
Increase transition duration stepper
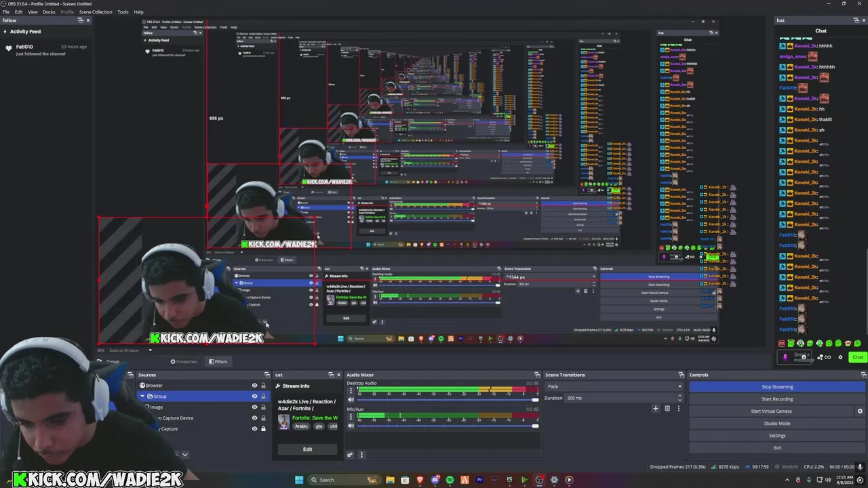coord(679,396)
